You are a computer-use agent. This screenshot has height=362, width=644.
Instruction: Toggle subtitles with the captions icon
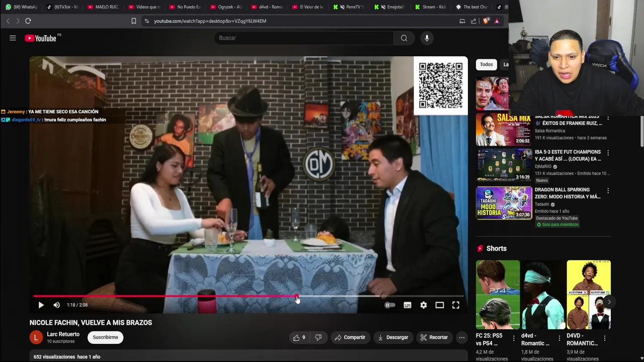pos(408,305)
